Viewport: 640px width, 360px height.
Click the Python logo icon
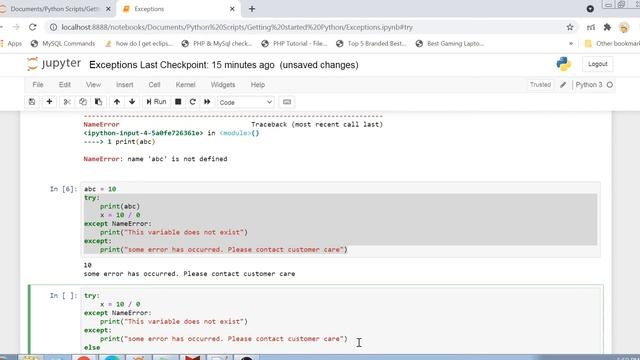(x=564, y=64)
